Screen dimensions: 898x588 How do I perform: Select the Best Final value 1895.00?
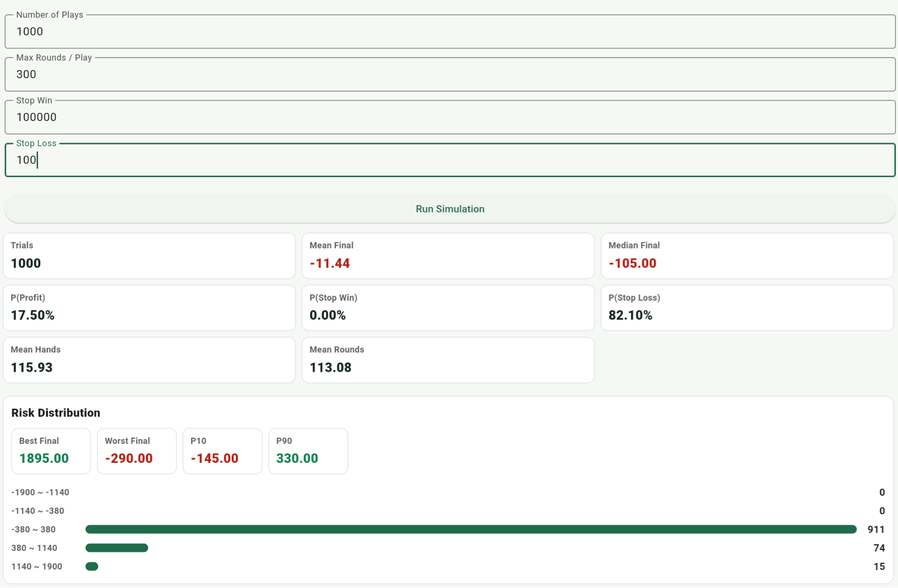(44, 458)
